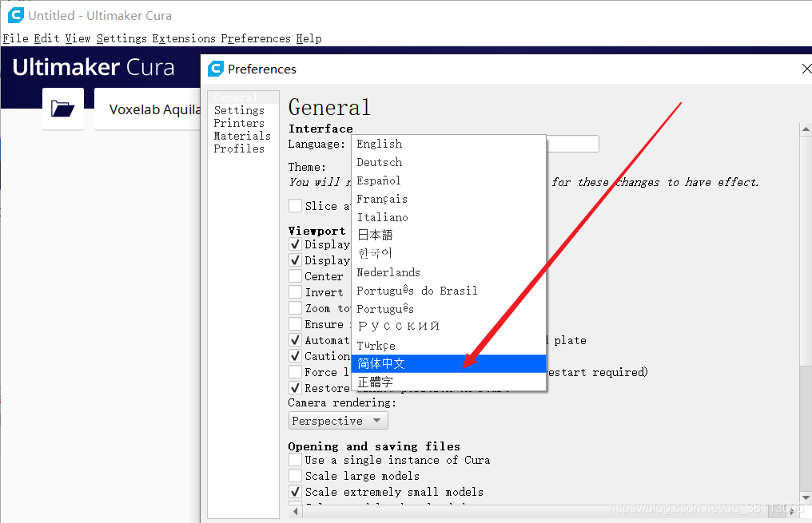Close the Preferences dialog
Viewport: 812px width, 523px height.
(x=806, y=69)
